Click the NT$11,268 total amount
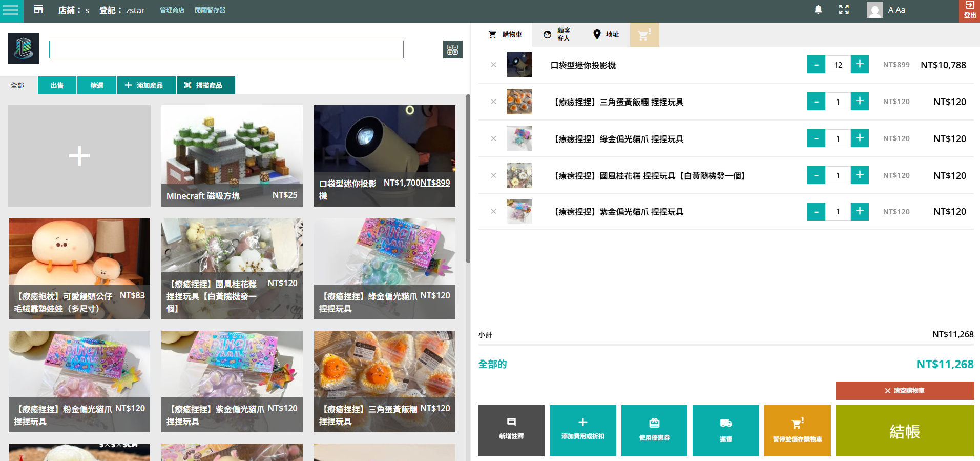 (x=945, y=364)
